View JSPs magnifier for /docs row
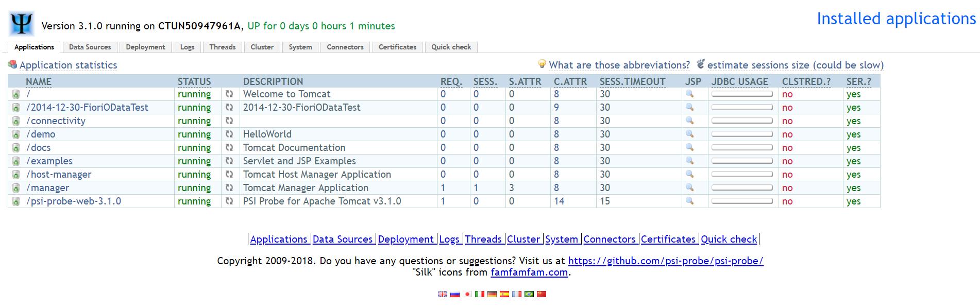 tap(689, 147)
